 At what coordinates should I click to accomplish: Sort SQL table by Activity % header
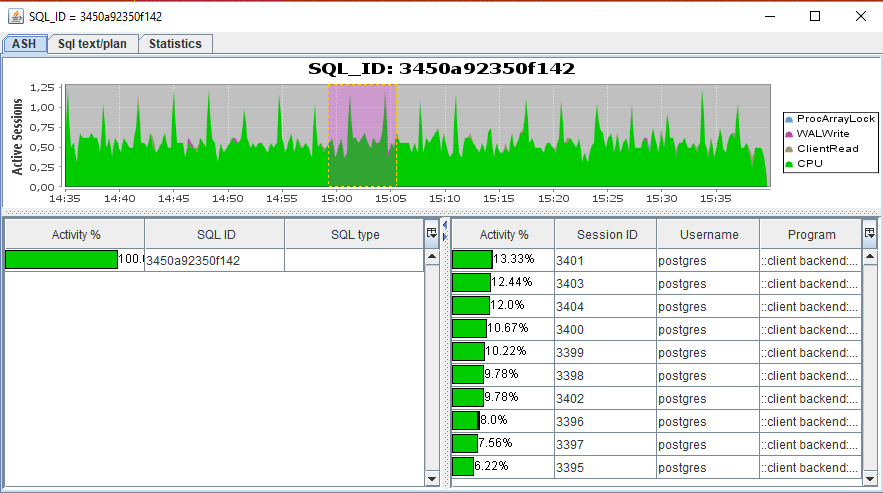tap(75, 234)
